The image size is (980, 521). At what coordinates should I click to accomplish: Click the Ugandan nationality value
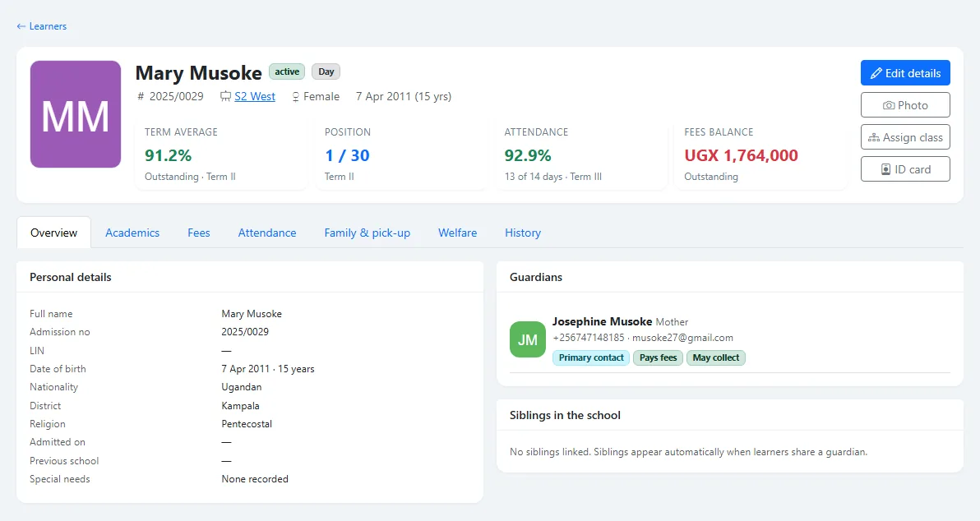(x=241, y=387)
